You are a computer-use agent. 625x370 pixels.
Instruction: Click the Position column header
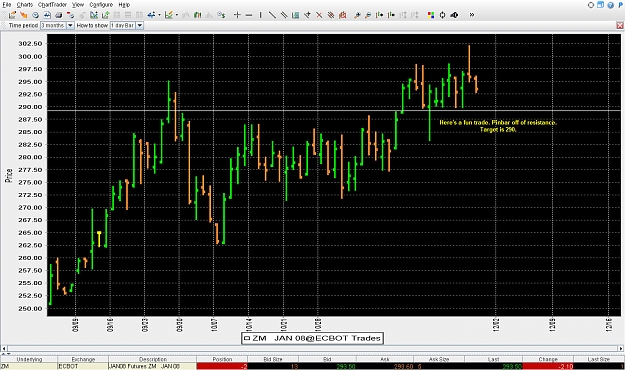(222, 359)
